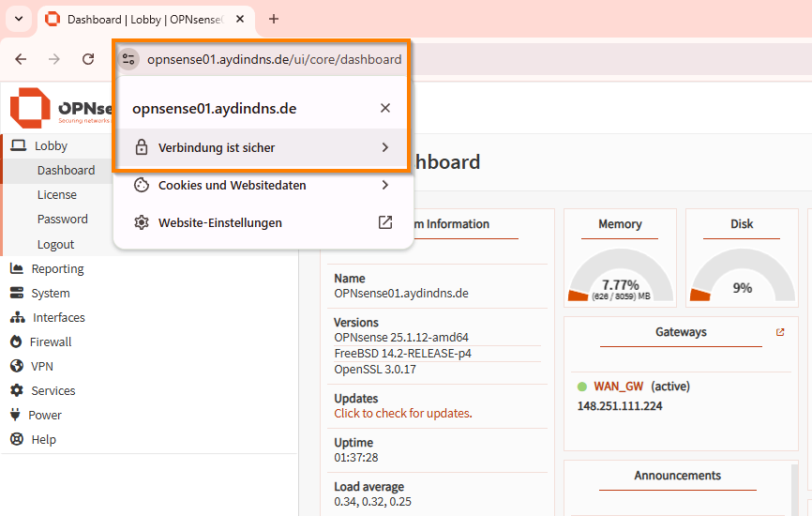Select Dashboard in the sidebar
Image resolution: width=812 pixels, height=516 pixels.
66,171
